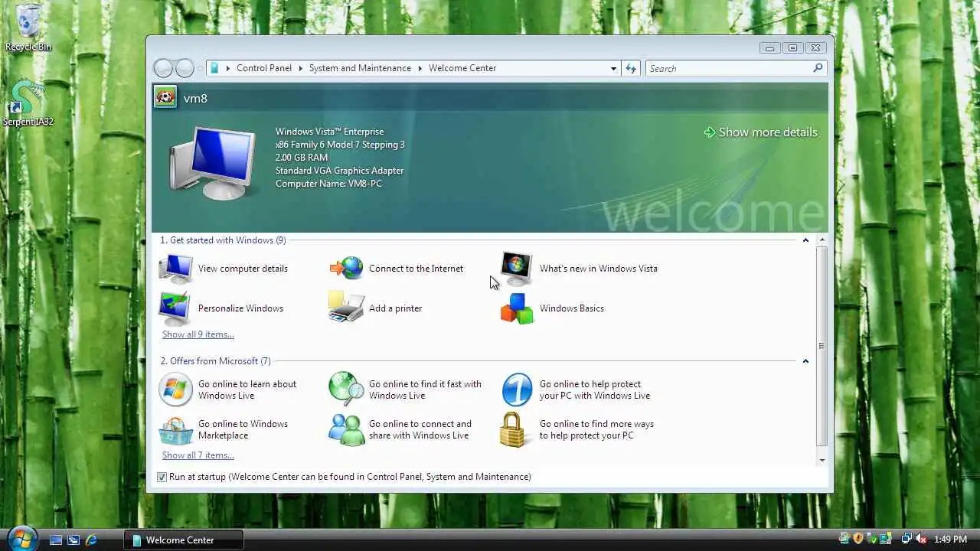This screenshot has width=980, height=551.
Task: Click the learn about Windows Live orb icon
Action: pos(175,390)
